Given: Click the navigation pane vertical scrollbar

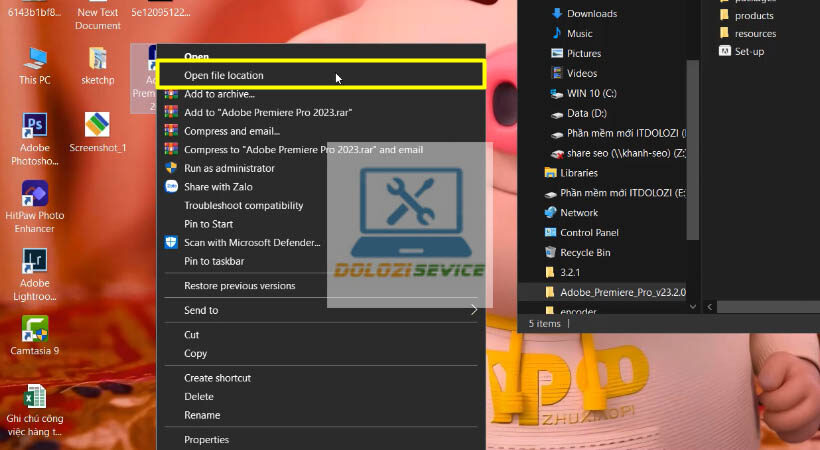Looking at the screenshot, I should point(693,150).
